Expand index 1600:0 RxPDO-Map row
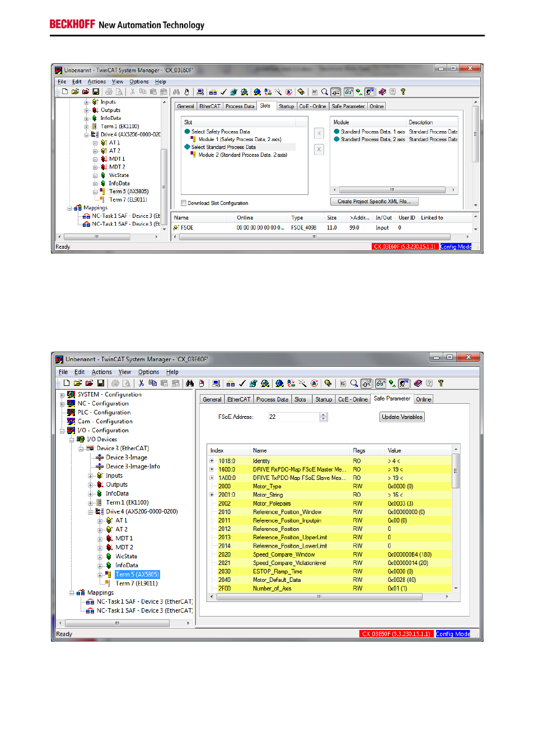This screenshot has height=756, width=534. 212,470
